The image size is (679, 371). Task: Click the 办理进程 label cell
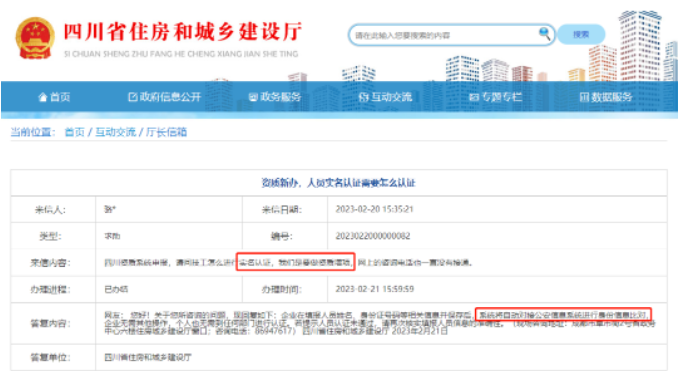coord(53,289)
